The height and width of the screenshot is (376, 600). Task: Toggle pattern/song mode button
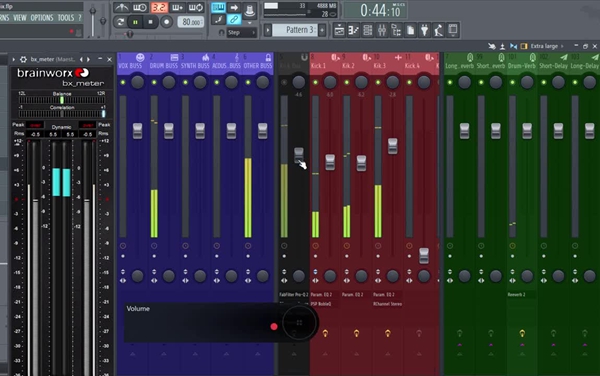coord(120,22)
